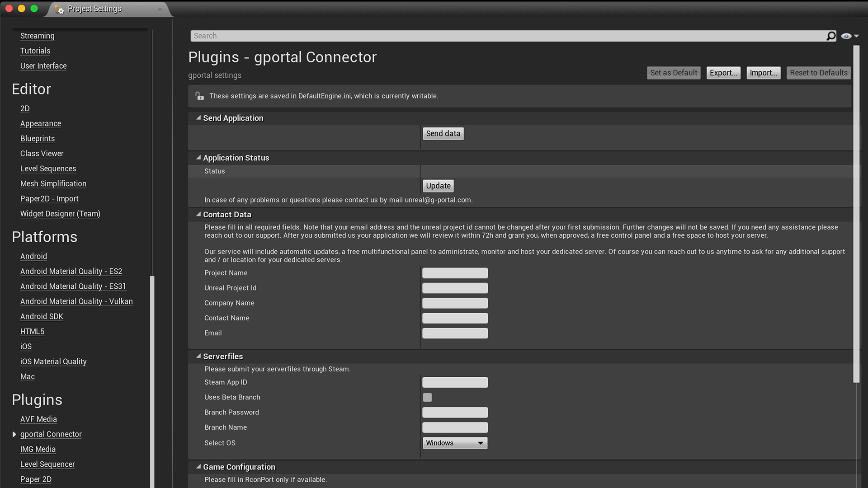Open iOS platform settings
Image resolution: width=868 pixels, height=488 pixels.
(x=26, y=347)
